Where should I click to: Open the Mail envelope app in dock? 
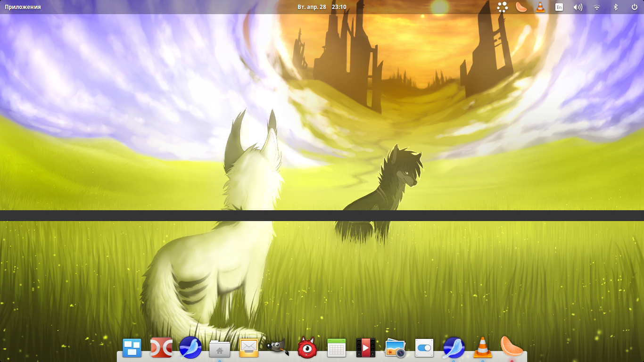(x=249, y=348)
